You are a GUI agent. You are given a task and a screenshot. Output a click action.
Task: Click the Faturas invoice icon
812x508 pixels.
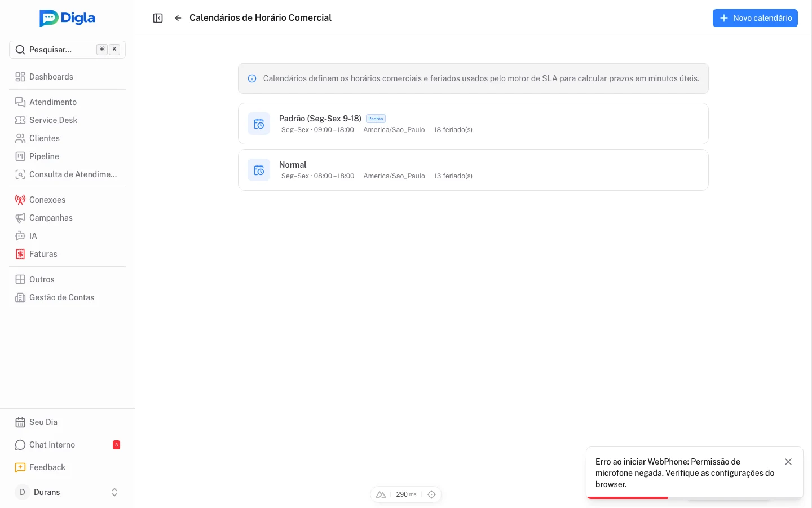pyautogui.click(x=20, y=254)
